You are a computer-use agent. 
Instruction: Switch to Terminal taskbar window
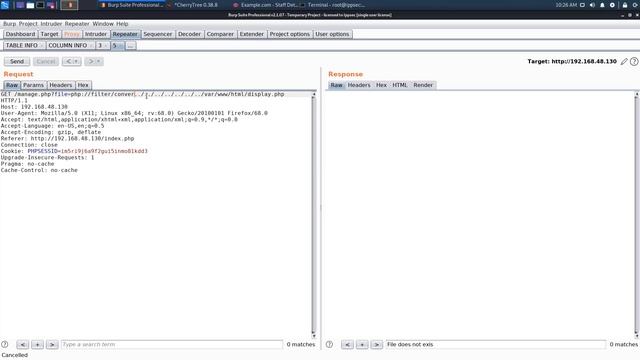click(x=332, y=5)
